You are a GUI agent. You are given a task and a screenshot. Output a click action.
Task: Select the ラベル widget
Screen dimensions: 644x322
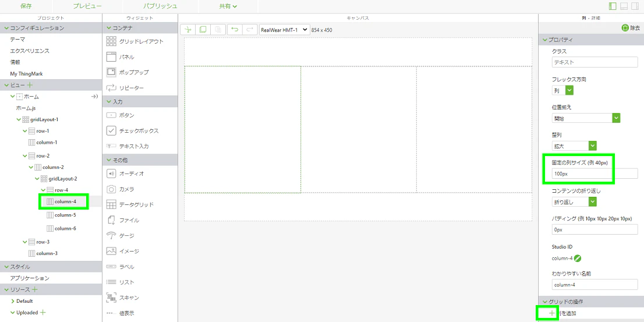(120, 267)
